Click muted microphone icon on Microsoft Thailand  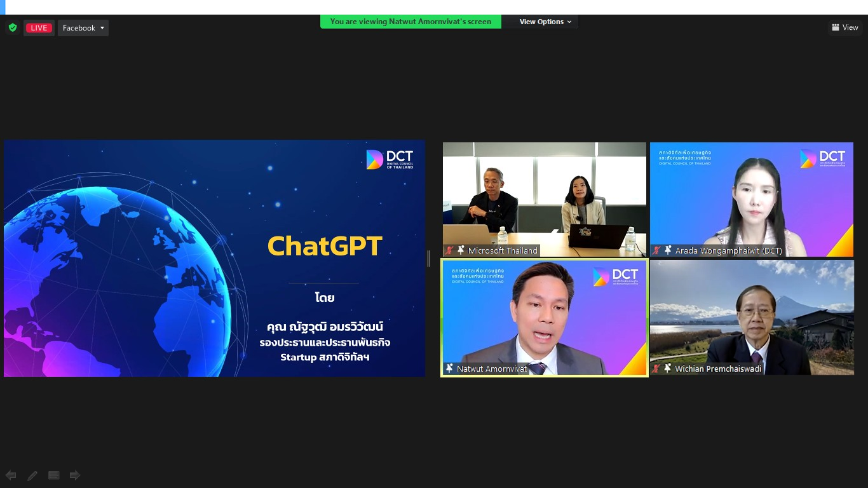[449, 250]
